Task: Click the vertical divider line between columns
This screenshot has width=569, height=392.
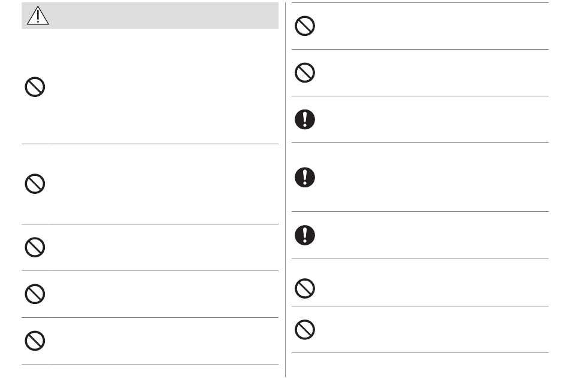Action: click(x=285, y=190)
